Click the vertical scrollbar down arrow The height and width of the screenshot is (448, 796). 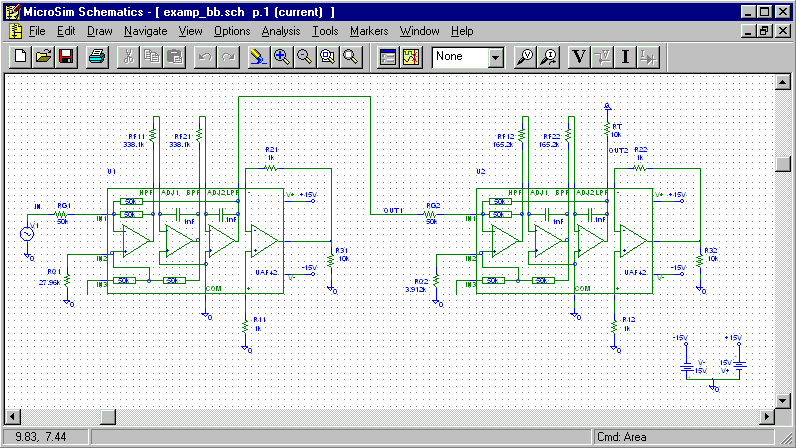786,399
